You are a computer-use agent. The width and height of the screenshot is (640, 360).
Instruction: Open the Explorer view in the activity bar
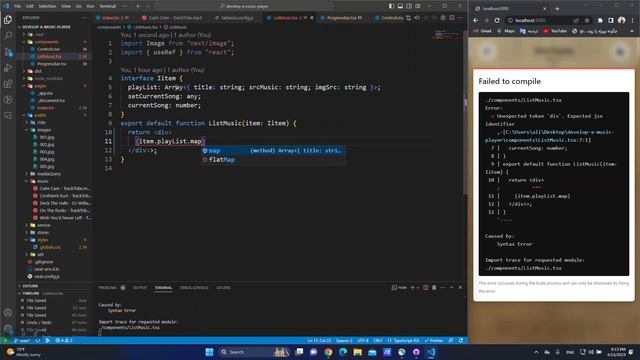(x=8, y=20)
